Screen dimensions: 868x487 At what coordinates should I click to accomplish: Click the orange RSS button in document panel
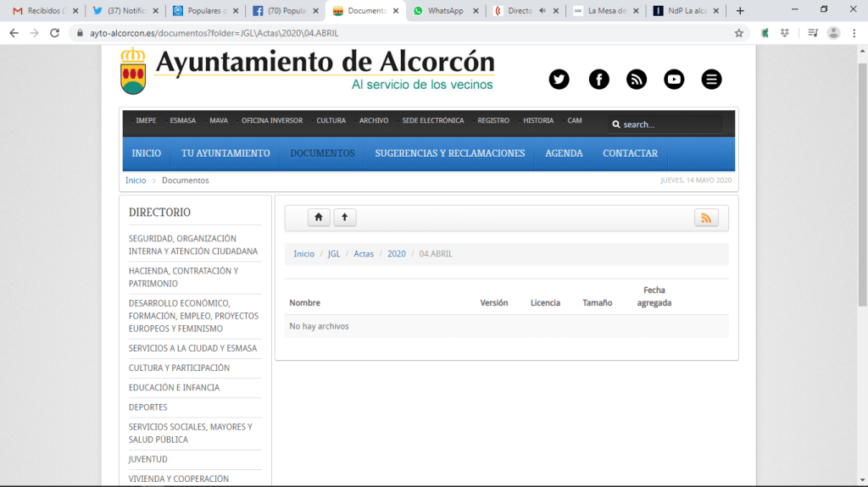(x=706, y=218)
